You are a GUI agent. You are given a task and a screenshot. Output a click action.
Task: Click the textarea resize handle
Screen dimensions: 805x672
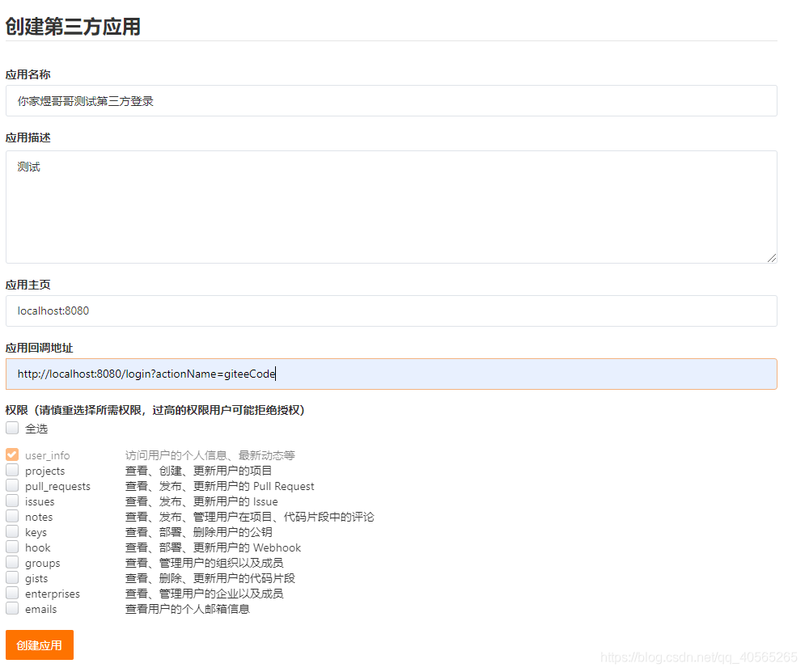coord(771,259)
